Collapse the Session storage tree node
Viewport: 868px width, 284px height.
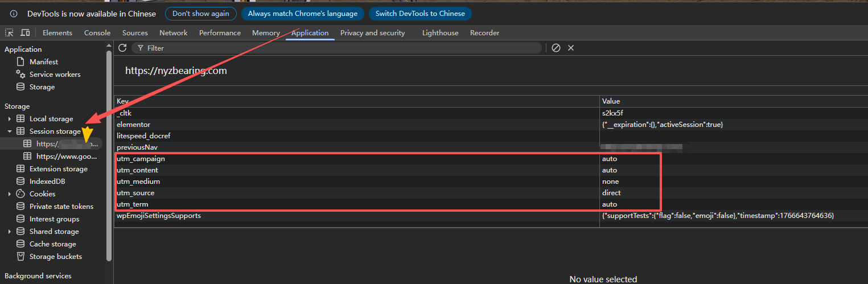9,131
